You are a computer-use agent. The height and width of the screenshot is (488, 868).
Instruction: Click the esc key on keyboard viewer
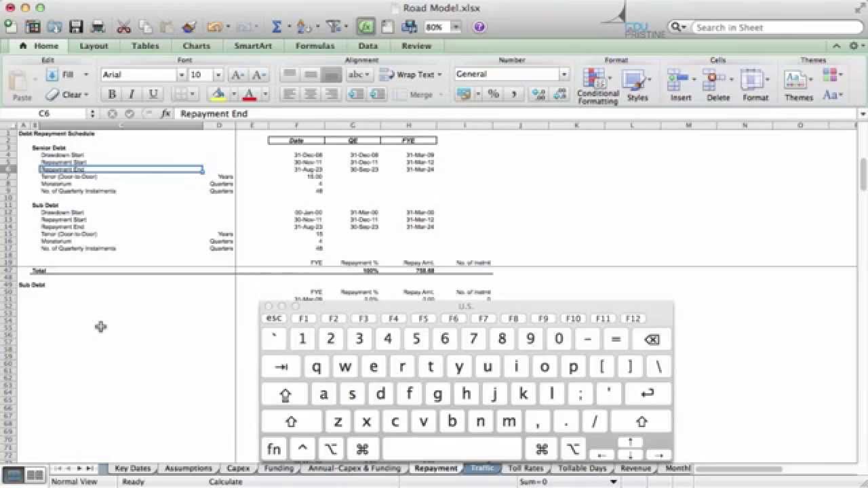click(274, 319)
